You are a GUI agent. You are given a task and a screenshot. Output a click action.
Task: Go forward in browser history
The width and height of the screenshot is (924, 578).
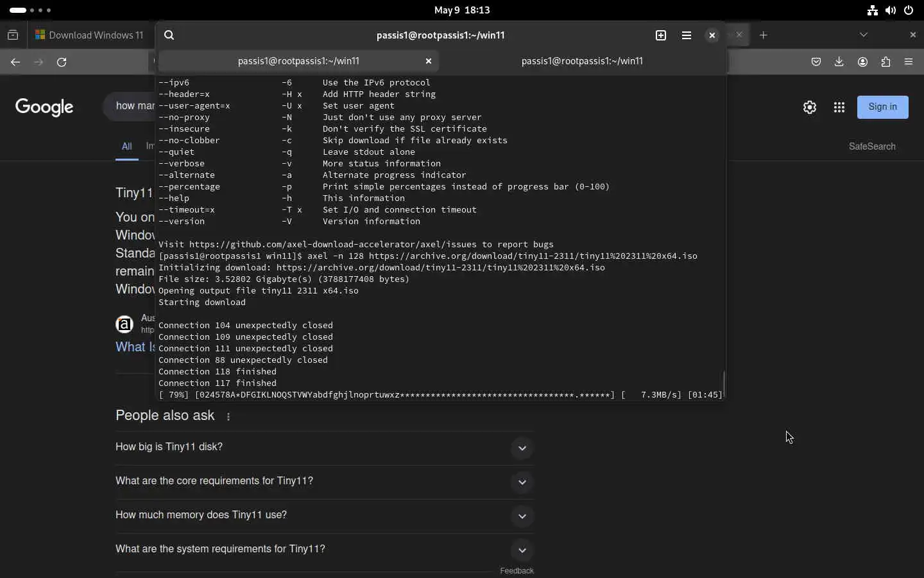(x=38, y=62)
